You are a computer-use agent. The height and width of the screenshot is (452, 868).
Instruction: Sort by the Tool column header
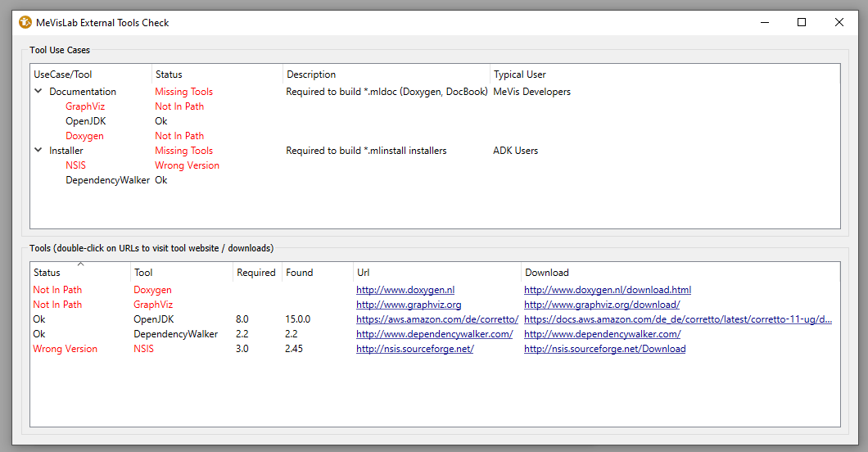point(143,273)
